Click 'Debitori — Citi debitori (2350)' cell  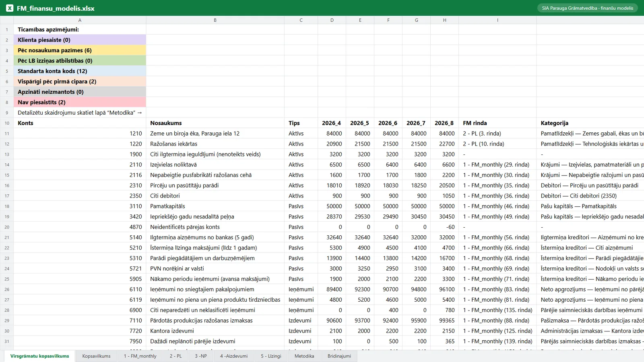590,196
